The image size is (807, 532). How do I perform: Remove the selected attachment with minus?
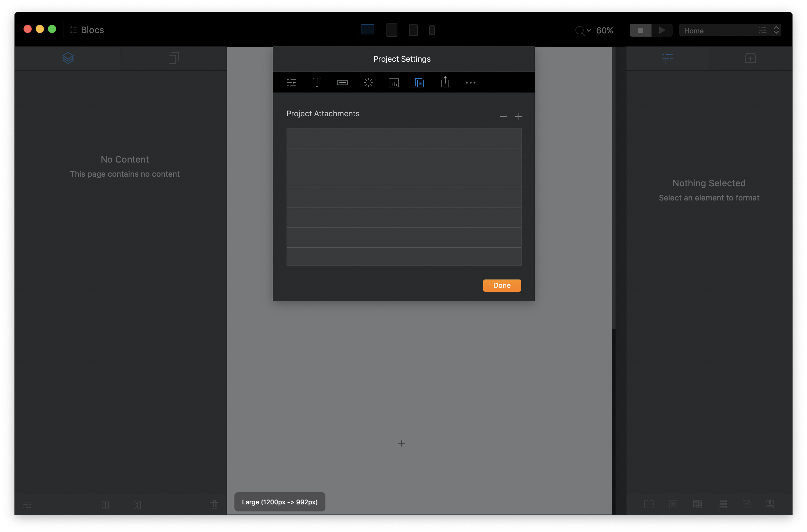[x=503, y=117]
